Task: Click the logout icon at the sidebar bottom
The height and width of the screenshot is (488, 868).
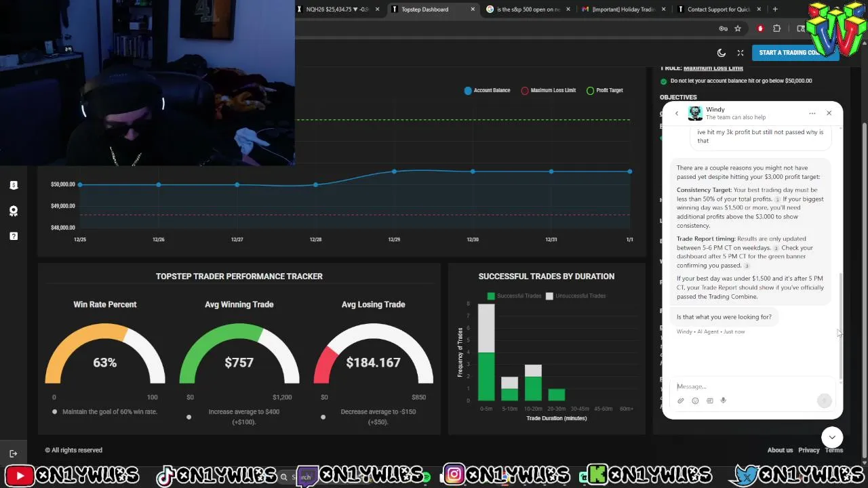Action: tap(14, 453)
